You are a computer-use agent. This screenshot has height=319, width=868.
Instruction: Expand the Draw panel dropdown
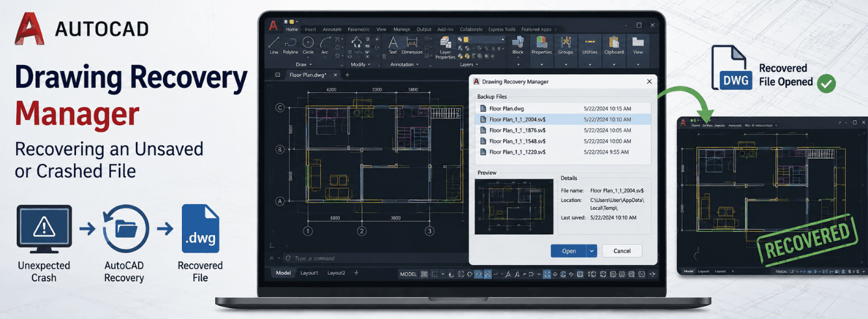[x=311, y=64]
